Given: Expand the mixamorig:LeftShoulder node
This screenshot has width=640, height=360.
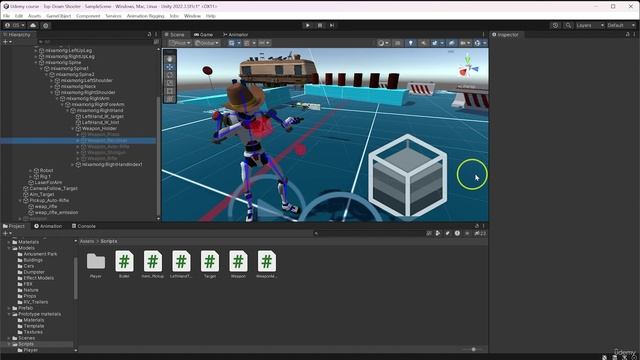Looking at the screenshot, I should point(52,80).
